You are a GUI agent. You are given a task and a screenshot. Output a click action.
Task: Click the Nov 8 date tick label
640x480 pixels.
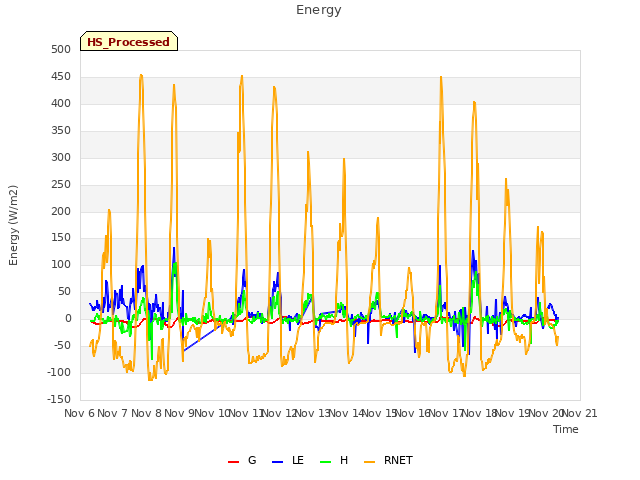coord(146,413)
